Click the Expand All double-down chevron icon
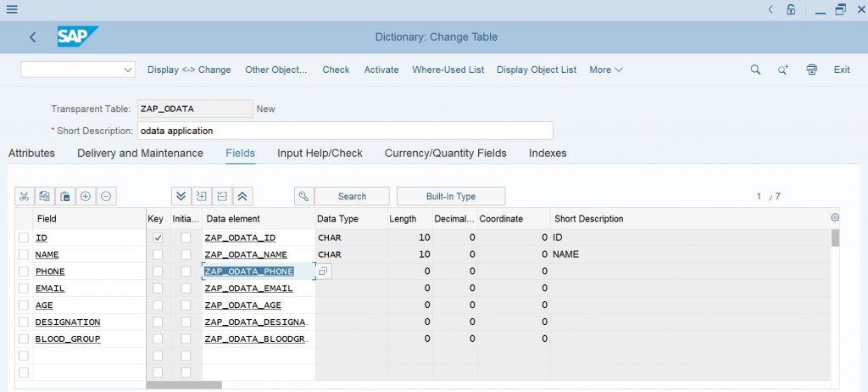 (x=181, y=196)
